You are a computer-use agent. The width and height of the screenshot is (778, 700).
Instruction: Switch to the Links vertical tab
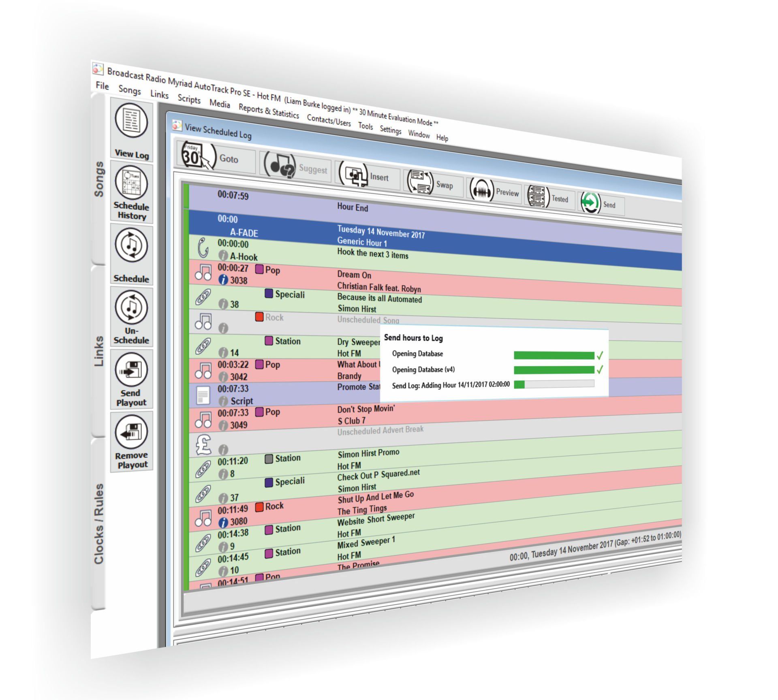coord(98,351)
